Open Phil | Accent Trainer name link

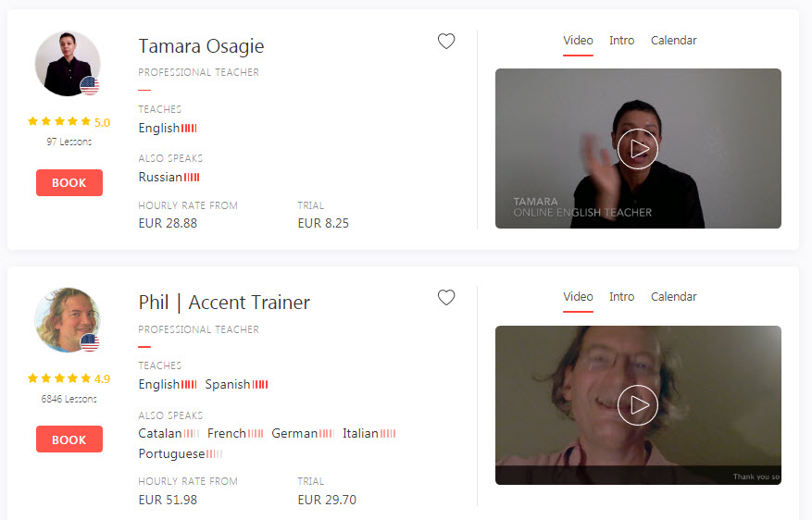[x=224, y=303]
